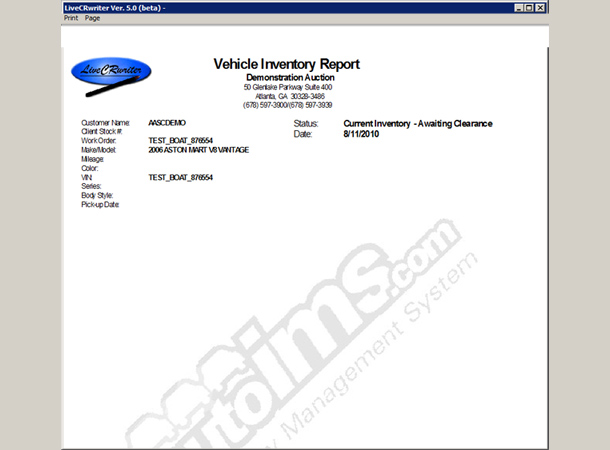Screen dimensions: 610x450
Task: Click the Customer Name label
Action: 105,123
